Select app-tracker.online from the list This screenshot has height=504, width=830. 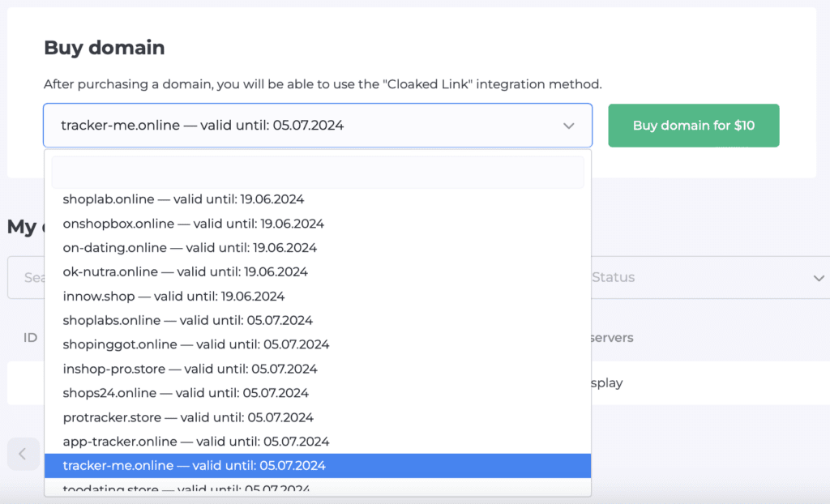point(195,441)
